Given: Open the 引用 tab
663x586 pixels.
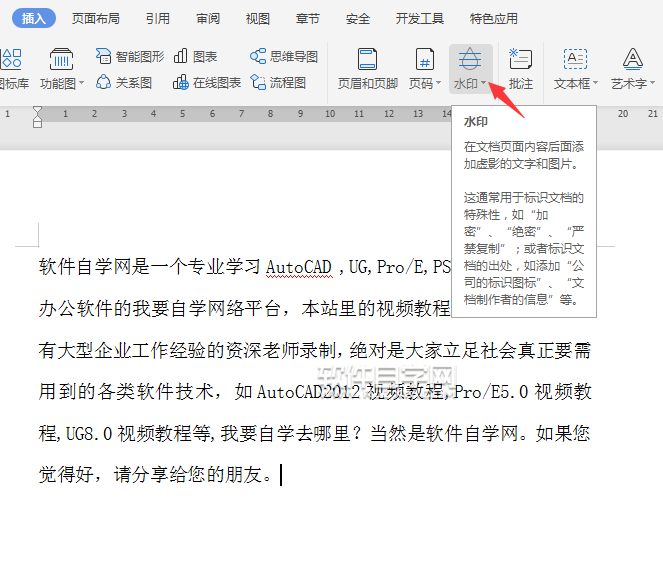Looking at the screenshot, I should pyautogui.click(x=158, y=19).
